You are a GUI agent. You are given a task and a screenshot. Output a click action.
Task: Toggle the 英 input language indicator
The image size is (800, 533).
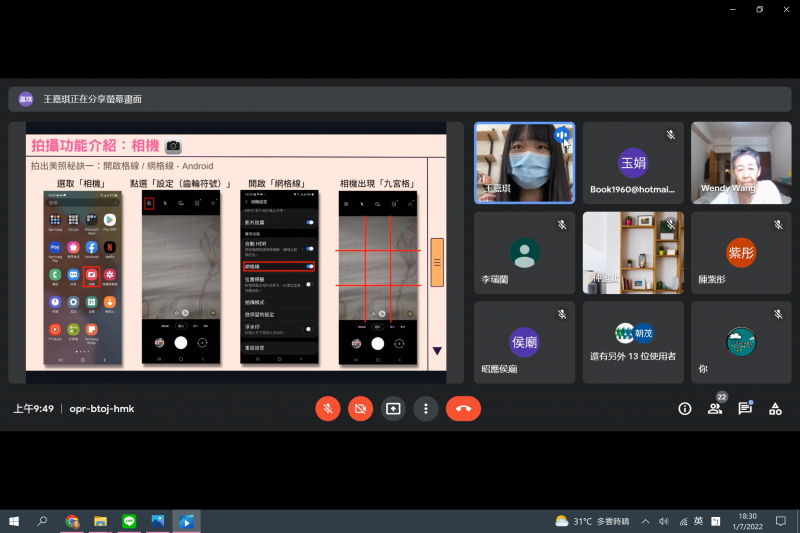coord(698,521)
